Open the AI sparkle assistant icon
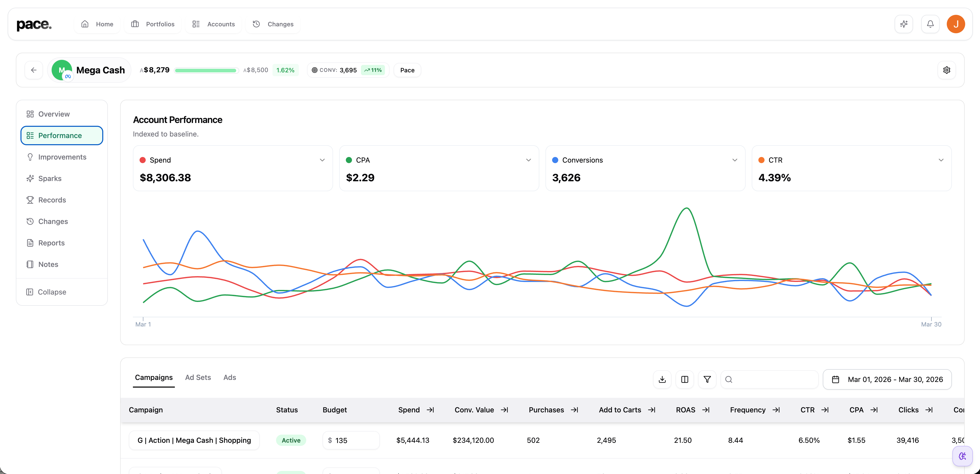This screenshot has width=980, height=474. [904, 24]
